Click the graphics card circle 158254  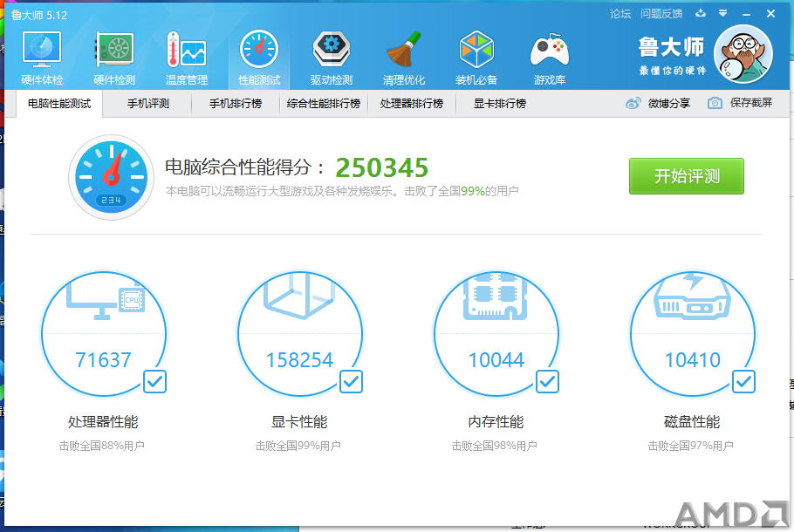[300, 333]
